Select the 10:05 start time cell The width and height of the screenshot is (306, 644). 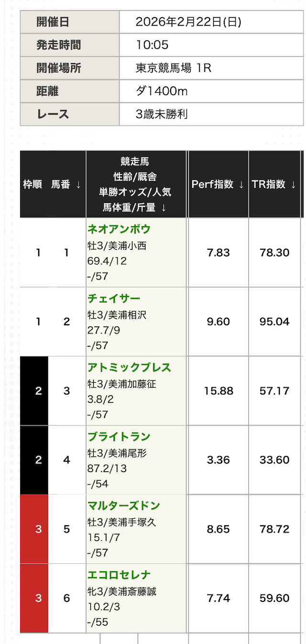pos(152,45)
